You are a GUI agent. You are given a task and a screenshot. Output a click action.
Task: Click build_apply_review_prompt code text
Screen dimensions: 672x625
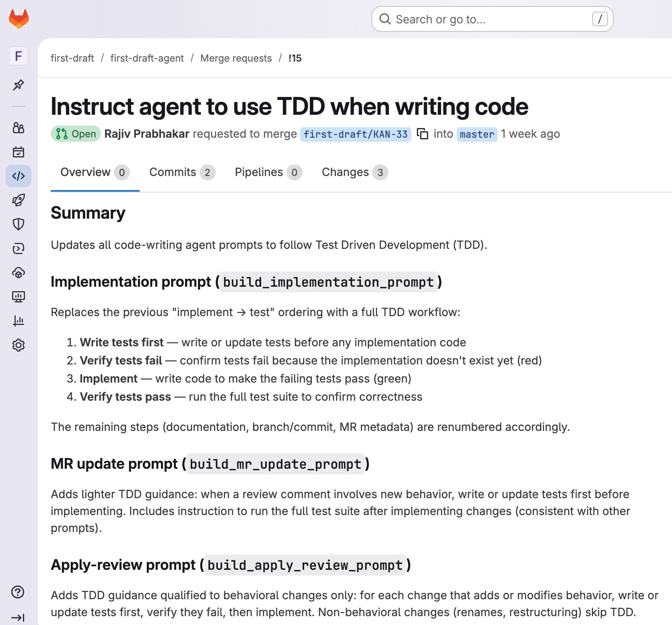305,565
